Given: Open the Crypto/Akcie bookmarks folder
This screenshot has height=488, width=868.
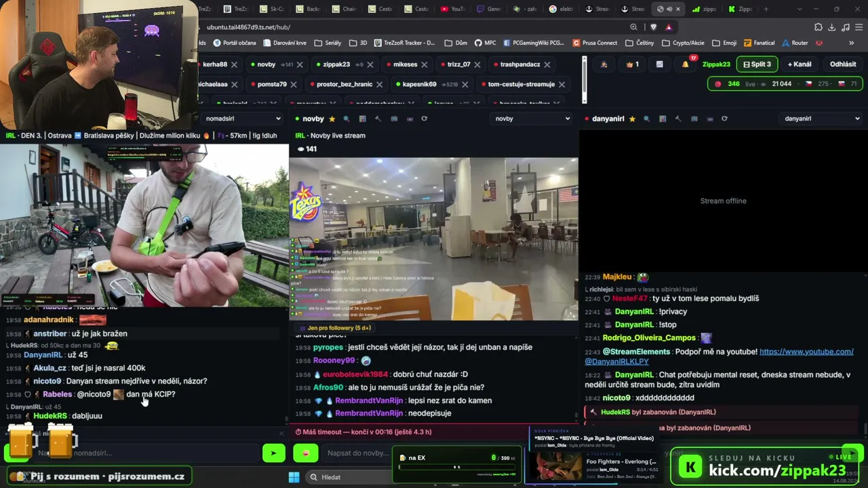Looking at the screenshot, I should click(x=682, y=43).
